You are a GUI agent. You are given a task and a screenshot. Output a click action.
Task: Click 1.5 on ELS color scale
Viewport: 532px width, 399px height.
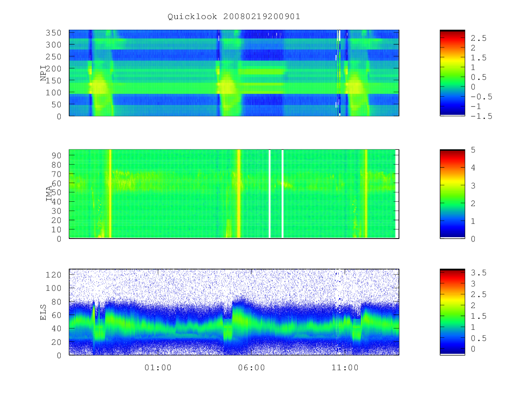coord(478,316)
